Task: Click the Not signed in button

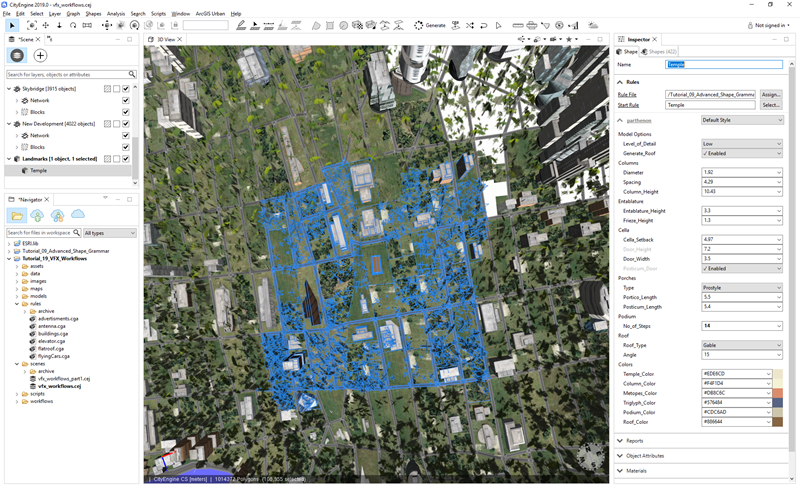Action: (768, 25)
